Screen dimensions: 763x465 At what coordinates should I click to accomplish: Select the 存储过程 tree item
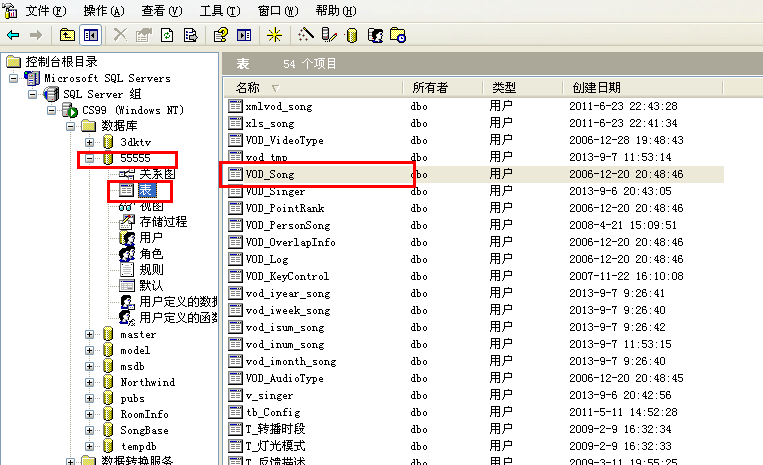(x=162, y=222)
